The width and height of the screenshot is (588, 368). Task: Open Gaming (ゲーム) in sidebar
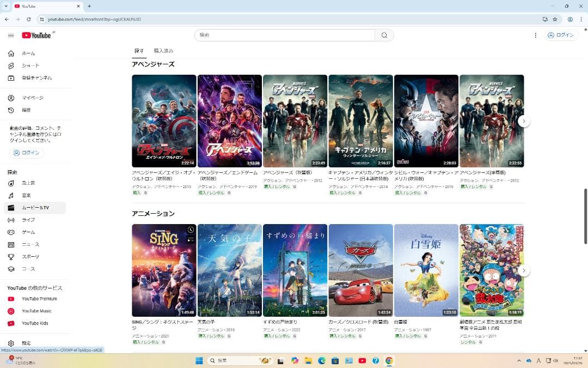click(28, 232)
